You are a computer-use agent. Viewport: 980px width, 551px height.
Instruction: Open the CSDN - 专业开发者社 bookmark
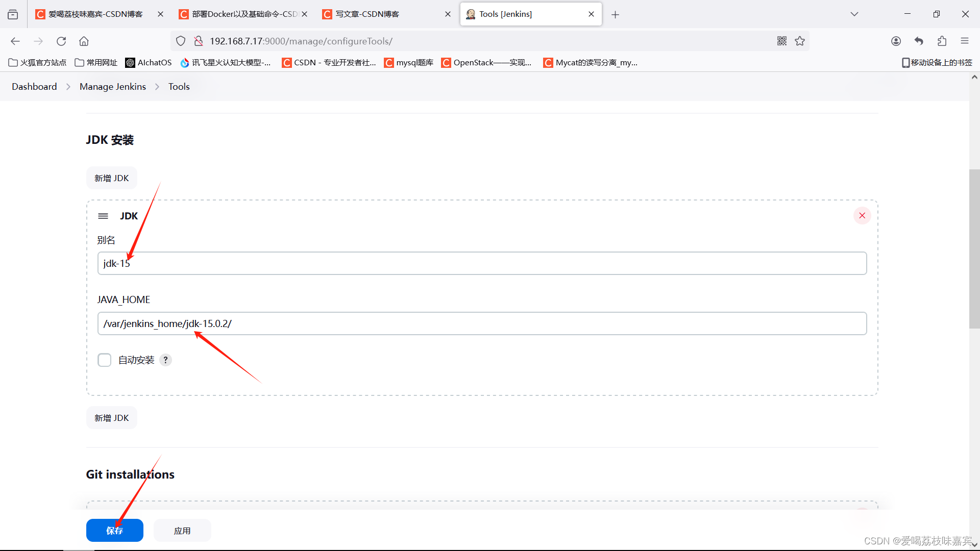pos(329,63)
